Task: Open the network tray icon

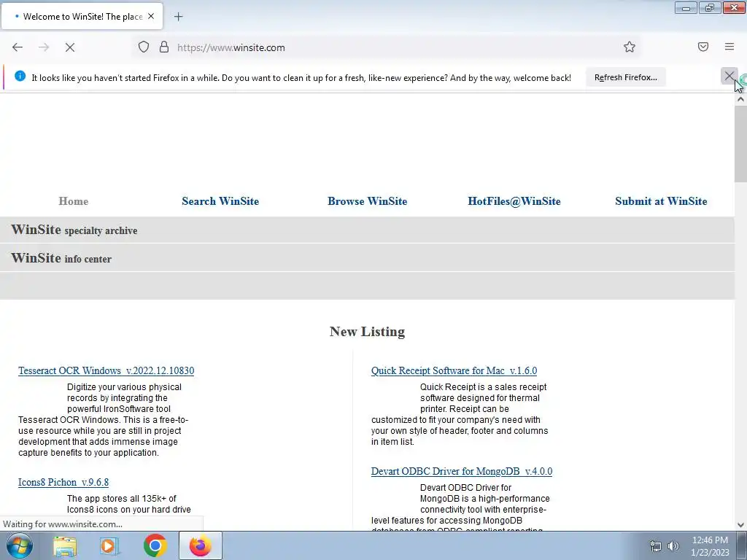Action: click(x=656, y=546)
